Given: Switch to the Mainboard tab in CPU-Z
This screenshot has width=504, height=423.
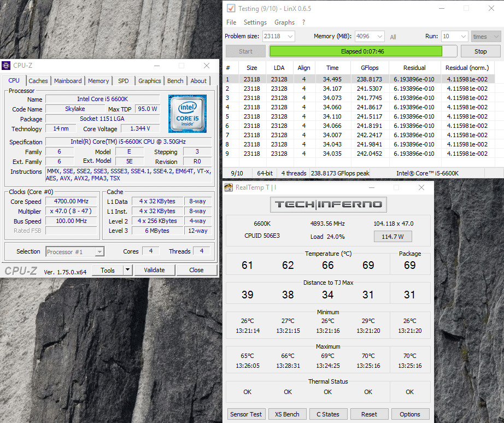Looking at the screenshot, I should 68,81.
